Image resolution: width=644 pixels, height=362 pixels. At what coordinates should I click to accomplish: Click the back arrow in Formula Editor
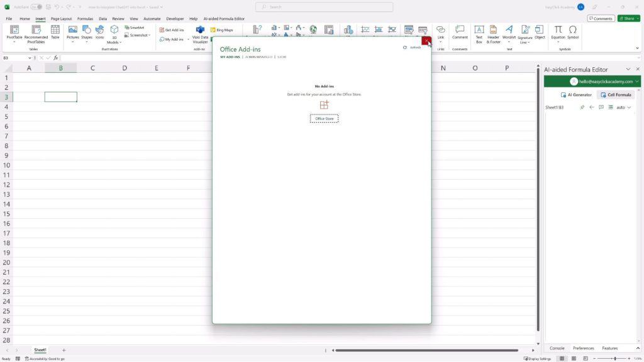coord(591,107)
